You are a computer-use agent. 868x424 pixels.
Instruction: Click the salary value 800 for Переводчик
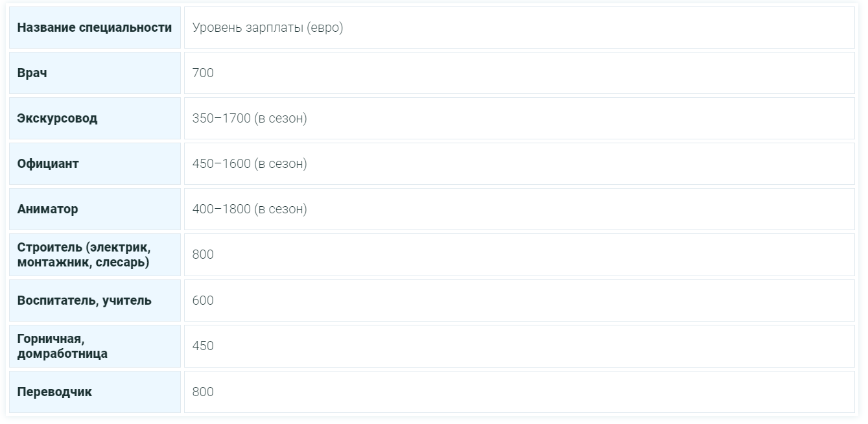pyautogui.click(x=203, y=392)
